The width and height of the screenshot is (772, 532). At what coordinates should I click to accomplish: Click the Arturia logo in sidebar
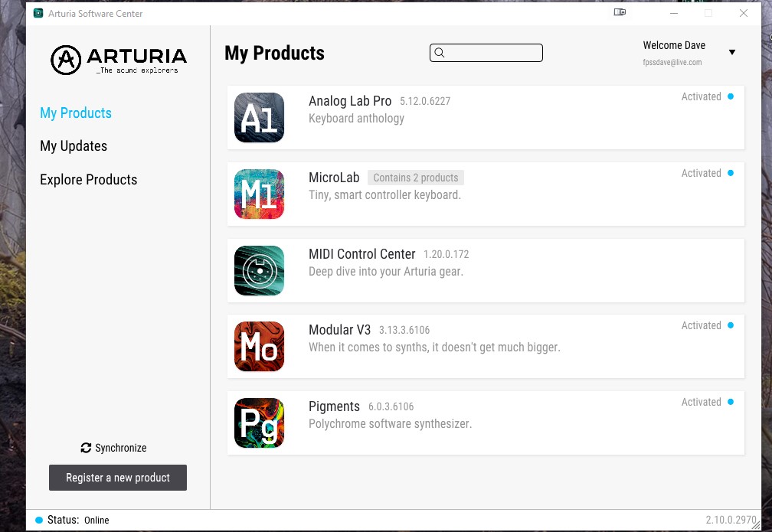coord(119,60)
